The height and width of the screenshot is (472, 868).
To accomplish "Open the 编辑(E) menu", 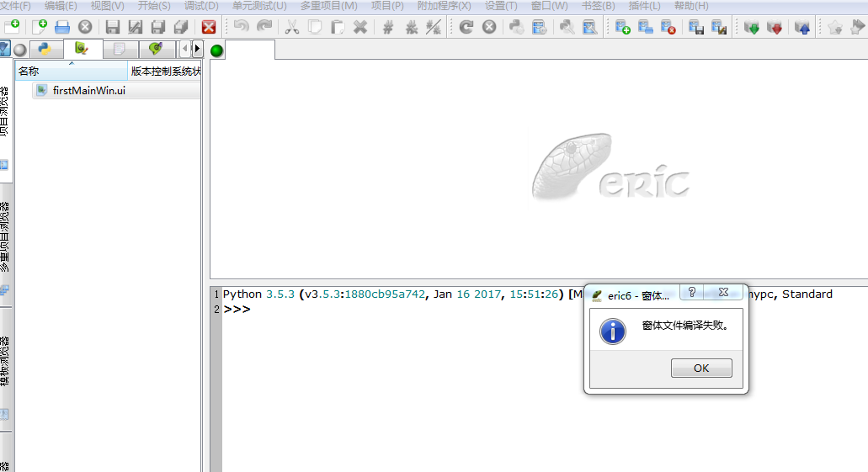I will tap(61, 6).
